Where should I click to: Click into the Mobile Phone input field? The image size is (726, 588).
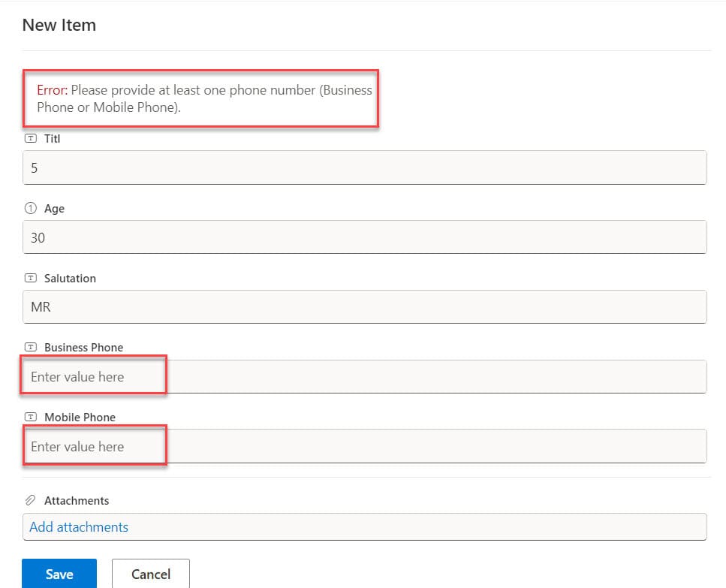(x=364, y=446)
